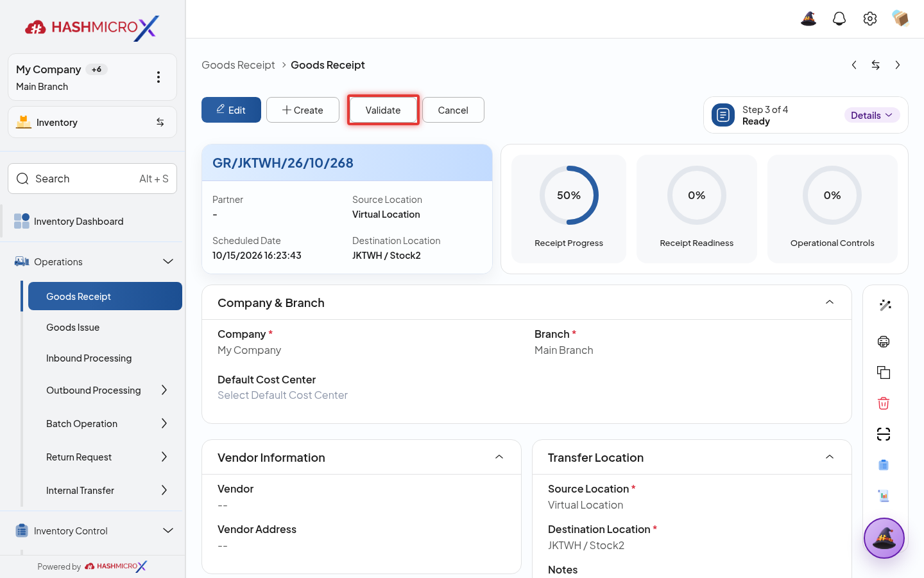This screenshot has width=924, height=578.
Task: Collapse the Operations menu group
Action: click(168, 261)
